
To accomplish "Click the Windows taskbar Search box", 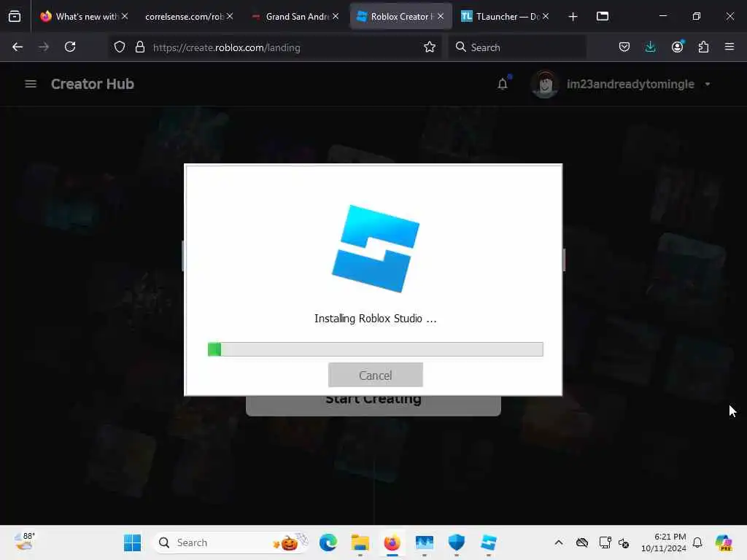I will pos(231,542).
